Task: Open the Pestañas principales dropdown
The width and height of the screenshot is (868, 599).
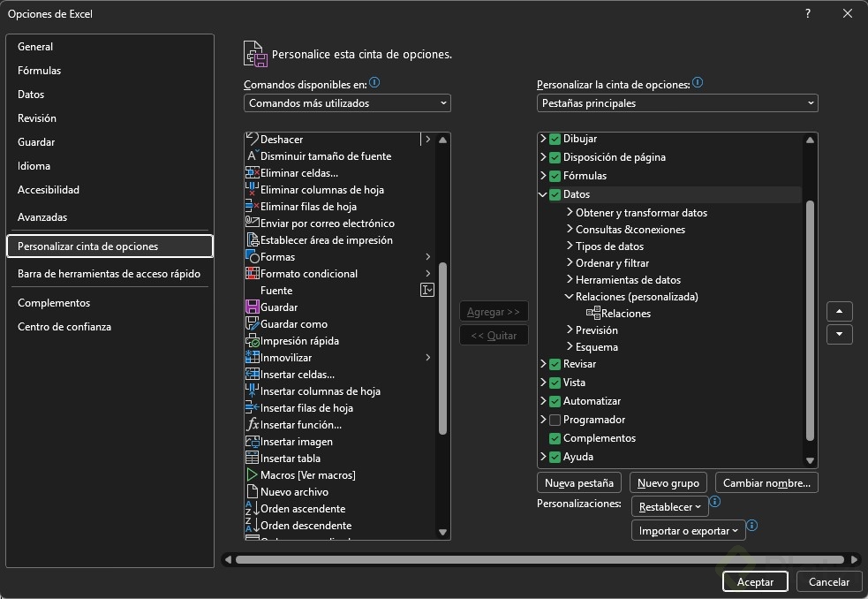Action: coord(677,103)
